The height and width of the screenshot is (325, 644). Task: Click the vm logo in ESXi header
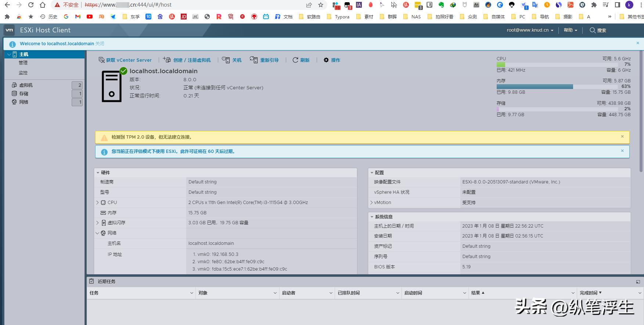click(x=10, y=30)
